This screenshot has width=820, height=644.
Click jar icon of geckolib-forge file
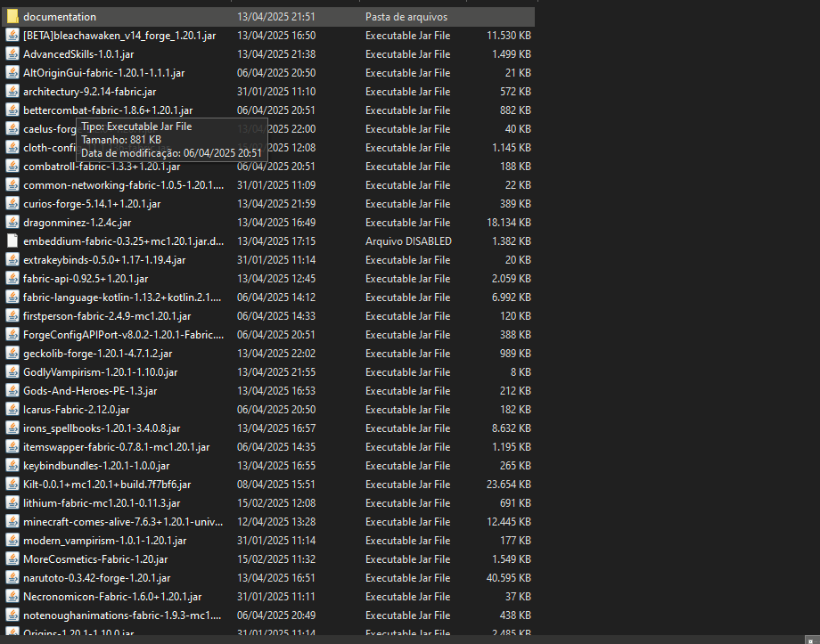[12, 354]
